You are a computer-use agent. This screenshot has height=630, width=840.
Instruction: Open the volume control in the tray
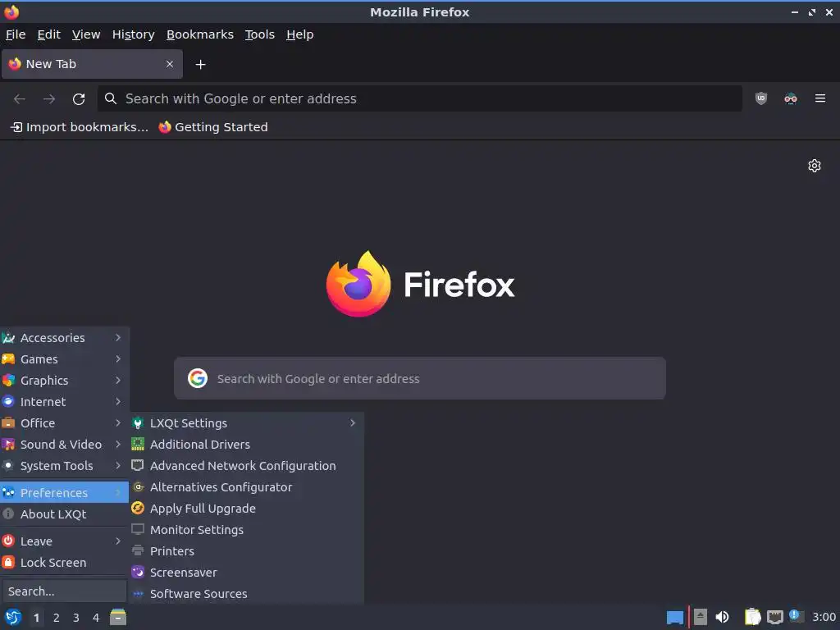click(722, 617)
